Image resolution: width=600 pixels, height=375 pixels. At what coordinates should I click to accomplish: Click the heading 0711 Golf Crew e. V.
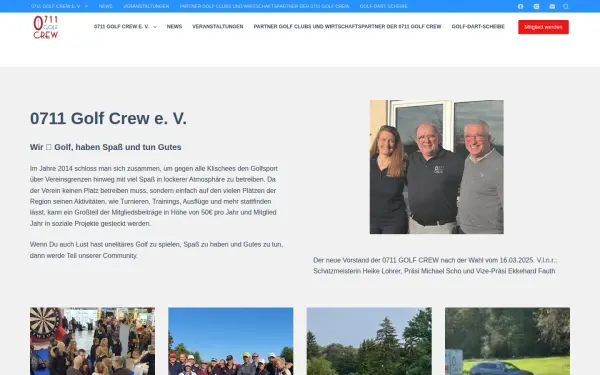coord(108,118)
